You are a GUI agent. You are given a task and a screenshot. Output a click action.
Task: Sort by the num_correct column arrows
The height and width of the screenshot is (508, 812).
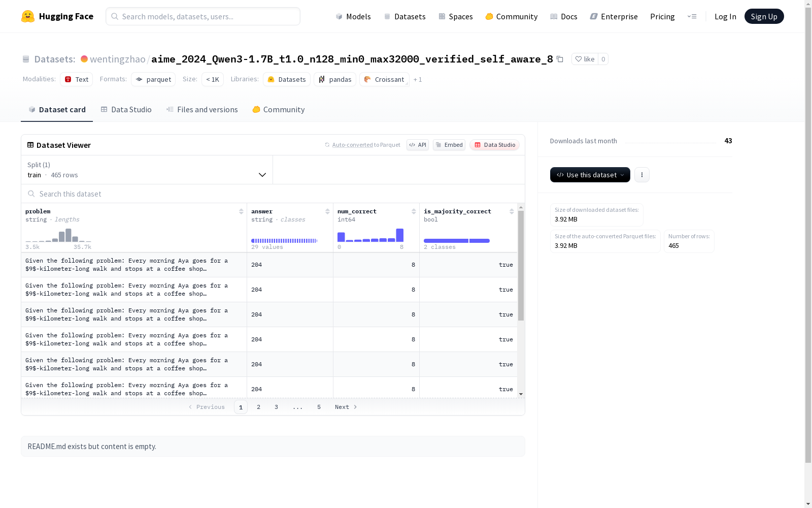tap(414, 211)
